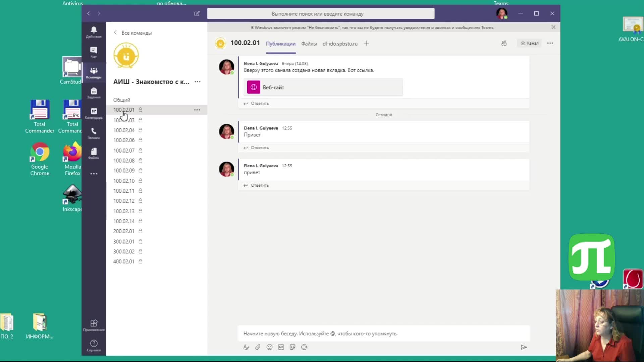Image resolution: width=644 pixels, height=362 pixels.
Task: Click the search or command box
Action: click(x=321, y=14)
